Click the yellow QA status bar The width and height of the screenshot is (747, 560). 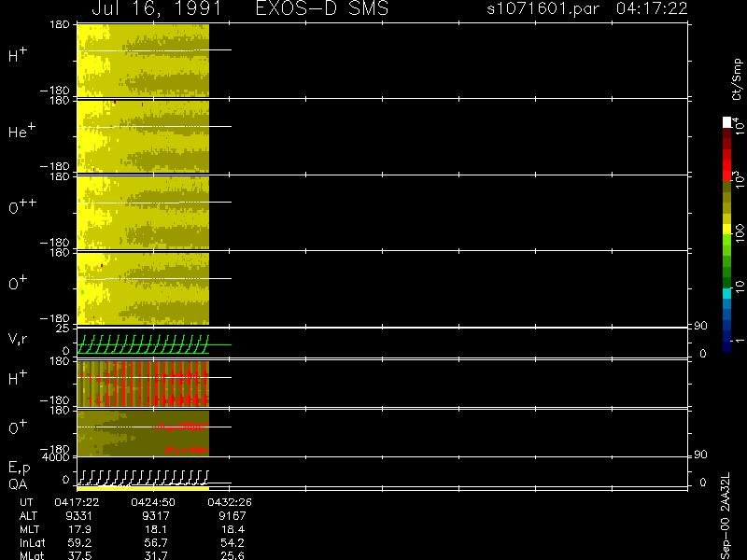[x=143, y=488]
